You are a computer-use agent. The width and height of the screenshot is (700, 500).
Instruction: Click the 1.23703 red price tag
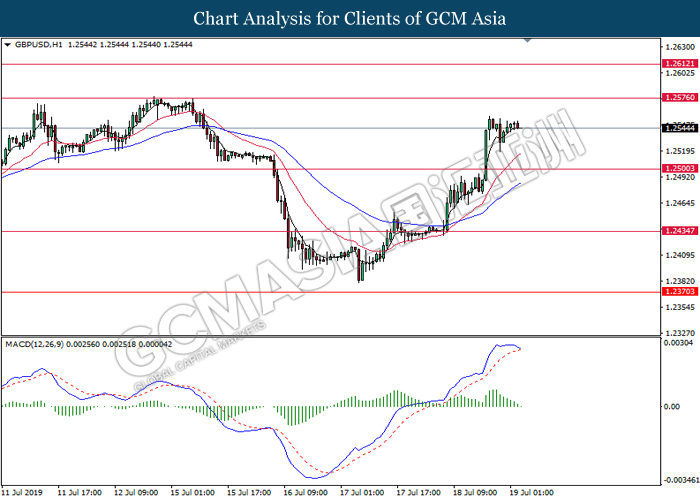click(679, 292)
